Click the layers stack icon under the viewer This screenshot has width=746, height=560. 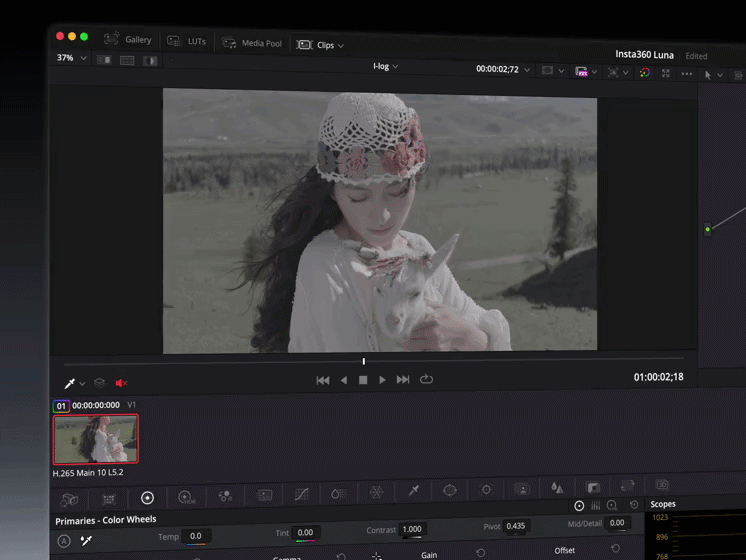99,383
